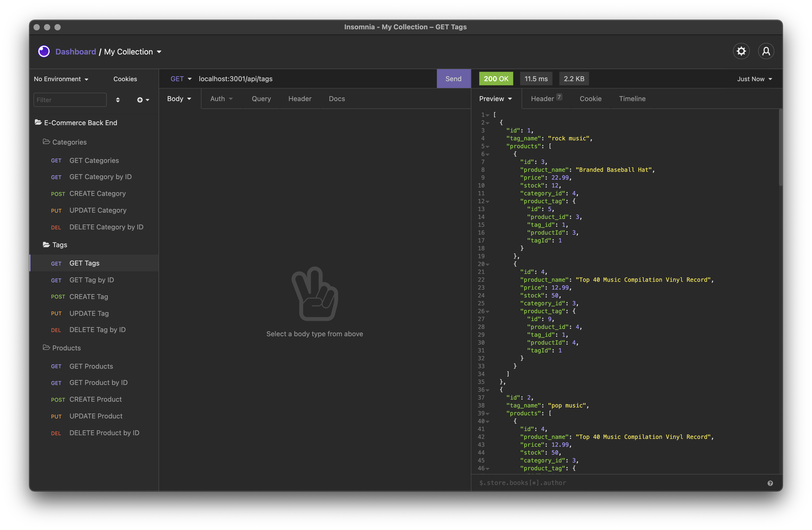
Task: Collapse the fold arrow on line 5
Action: pyautogui.click(x=488, y=146)
